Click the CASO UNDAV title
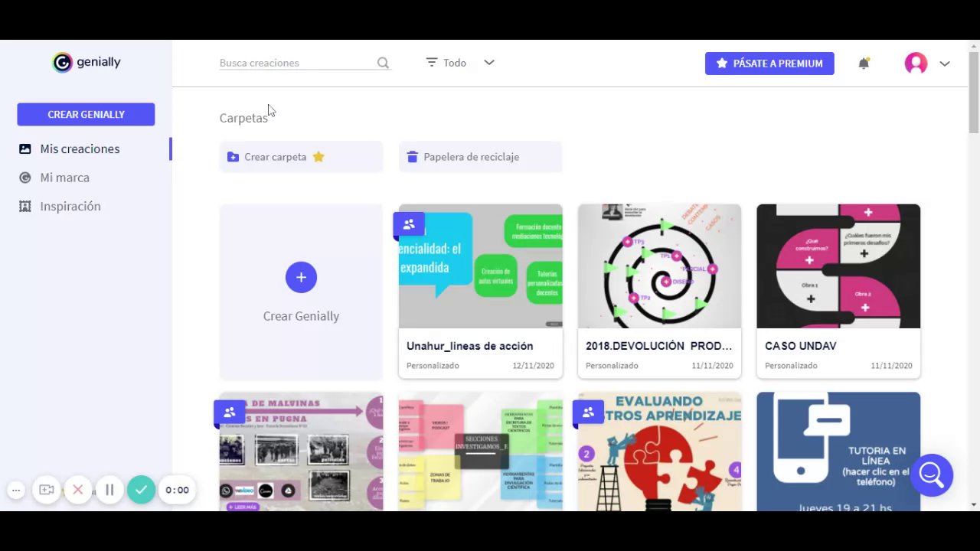 [800, 346]
